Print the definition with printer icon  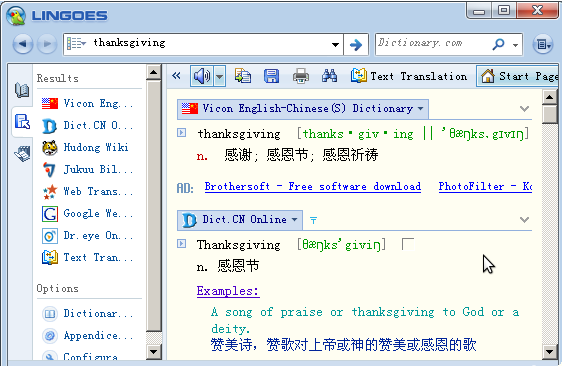click(301, 76)
